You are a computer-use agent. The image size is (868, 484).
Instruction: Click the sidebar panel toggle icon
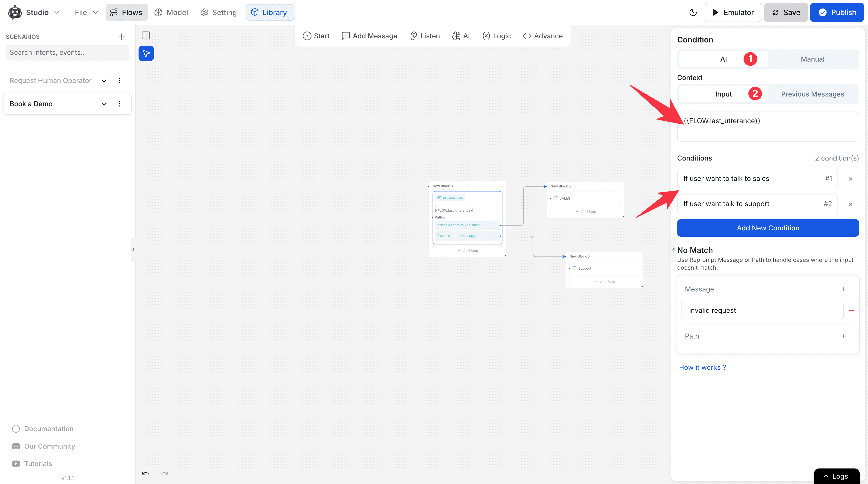[146, 35]
